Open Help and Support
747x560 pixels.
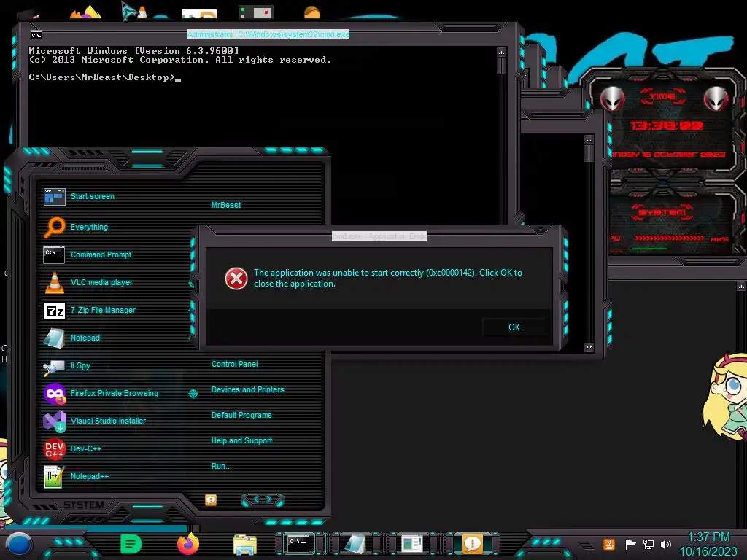[x=241, y=441]
